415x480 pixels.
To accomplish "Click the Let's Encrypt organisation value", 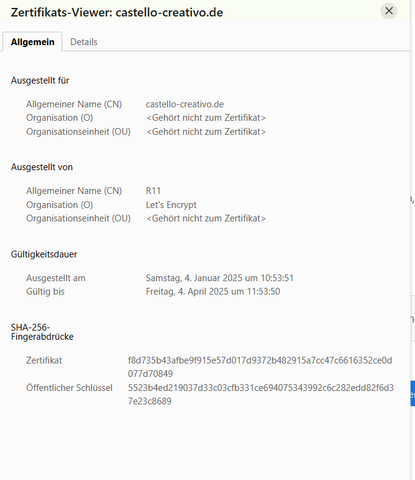I will [171, 205].
